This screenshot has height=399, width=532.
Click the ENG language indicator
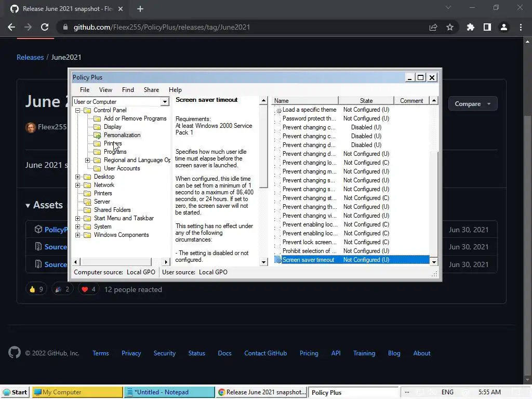coord(447,392)
